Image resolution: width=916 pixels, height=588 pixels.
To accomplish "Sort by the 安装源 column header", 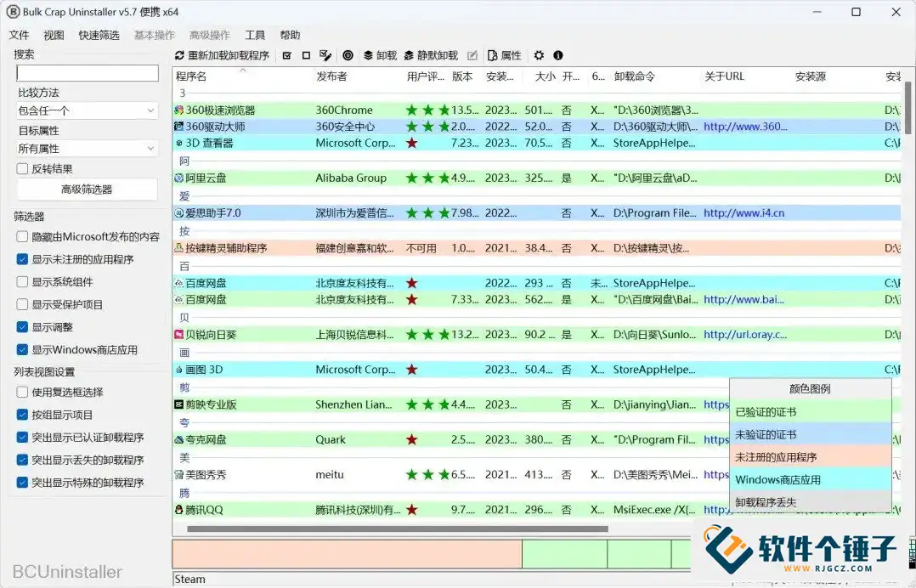I will point(838,76).
